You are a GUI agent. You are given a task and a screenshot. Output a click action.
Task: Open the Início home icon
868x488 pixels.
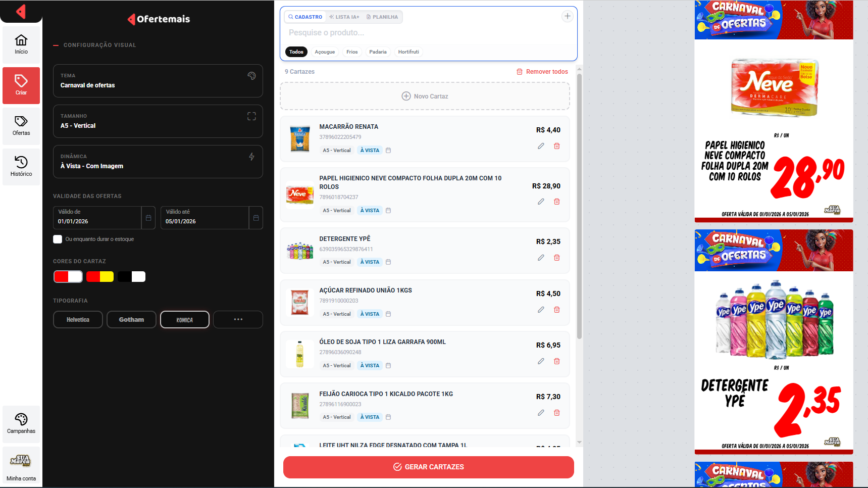tap(21, 44)
